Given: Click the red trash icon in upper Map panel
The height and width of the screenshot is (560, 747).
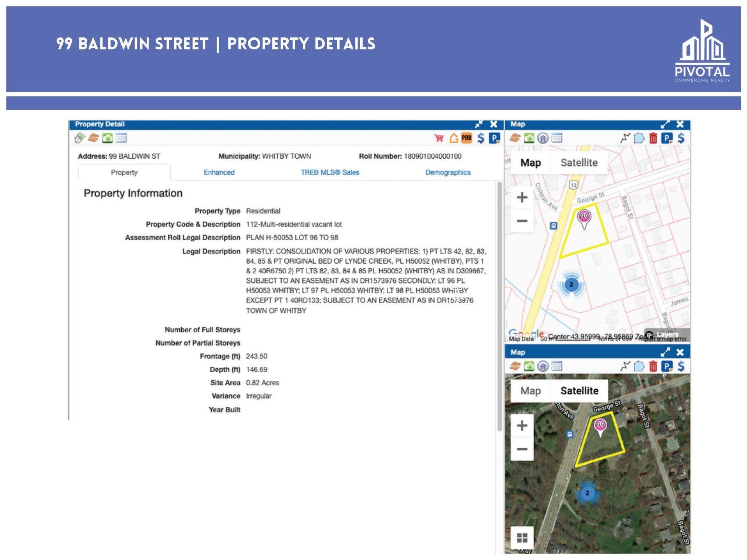Looking at the screenshot, I should click(653, 138).
